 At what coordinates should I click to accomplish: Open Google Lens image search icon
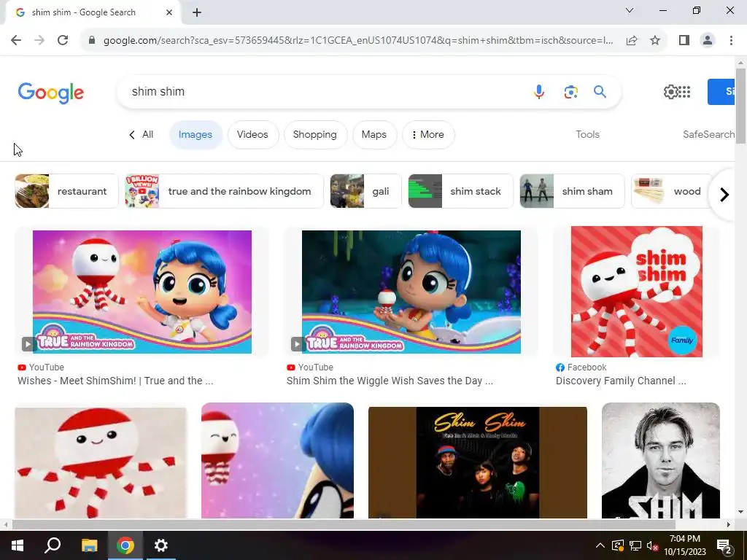(570, 91)
